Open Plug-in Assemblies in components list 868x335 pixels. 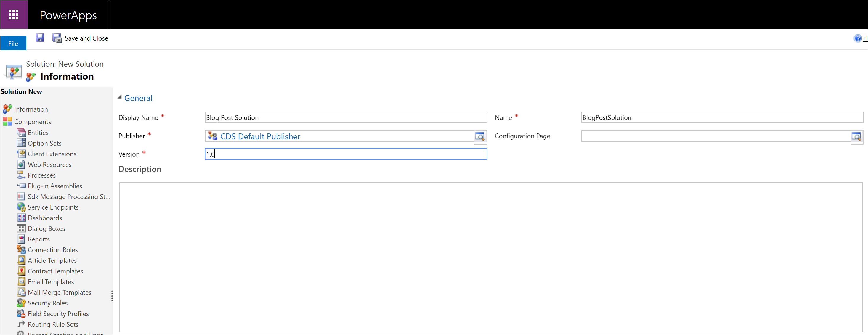click(54, 186)
